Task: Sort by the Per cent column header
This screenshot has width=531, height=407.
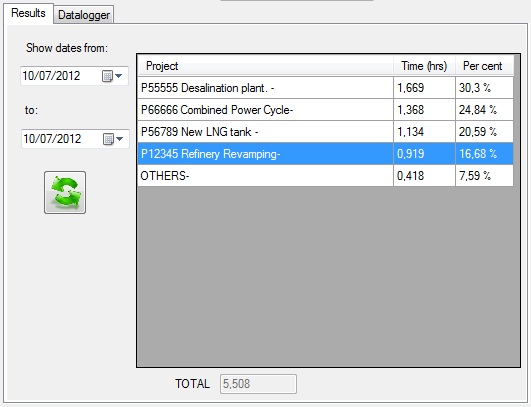Action: [x=484, y=66]
